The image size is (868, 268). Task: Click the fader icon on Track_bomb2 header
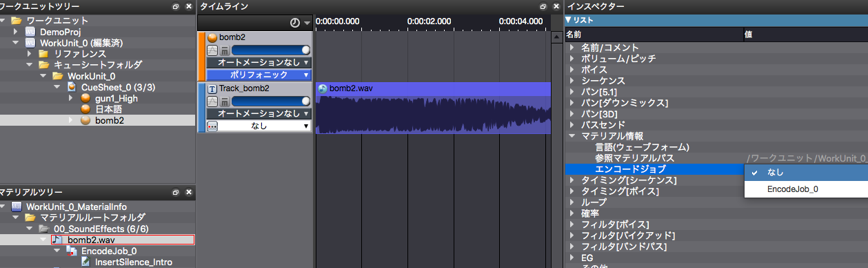tap(224, 102)
